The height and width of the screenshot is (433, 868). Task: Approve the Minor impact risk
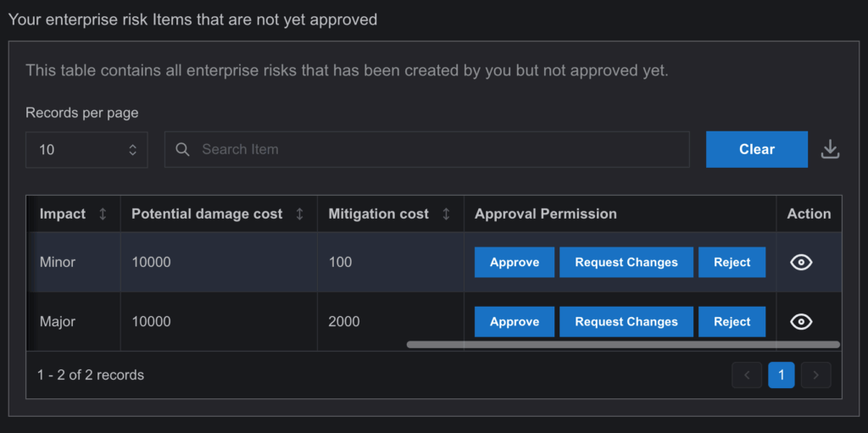pos(515,263)
